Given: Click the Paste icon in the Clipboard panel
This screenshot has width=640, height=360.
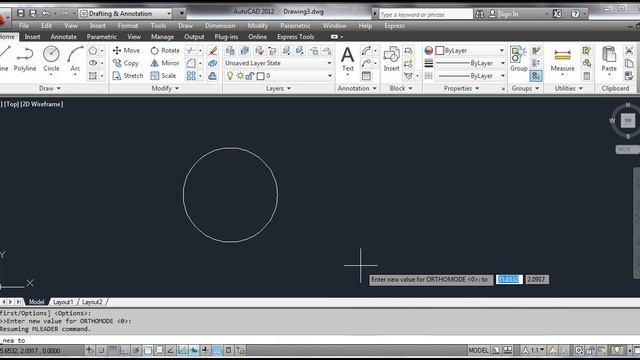Looking at the screenshot, I should point(609,60).
